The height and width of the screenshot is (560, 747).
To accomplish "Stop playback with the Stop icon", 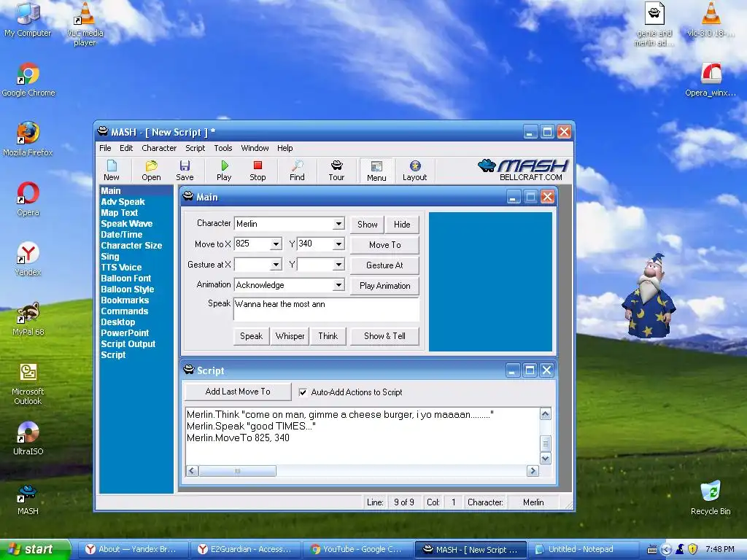I will pyautogui.click(x=258, y=171).
